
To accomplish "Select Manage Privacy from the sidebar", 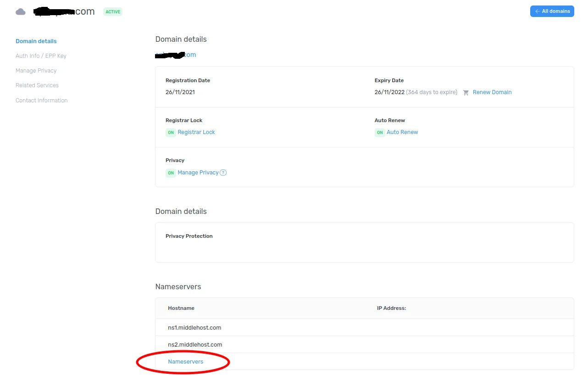I will (x=36, y=70).
